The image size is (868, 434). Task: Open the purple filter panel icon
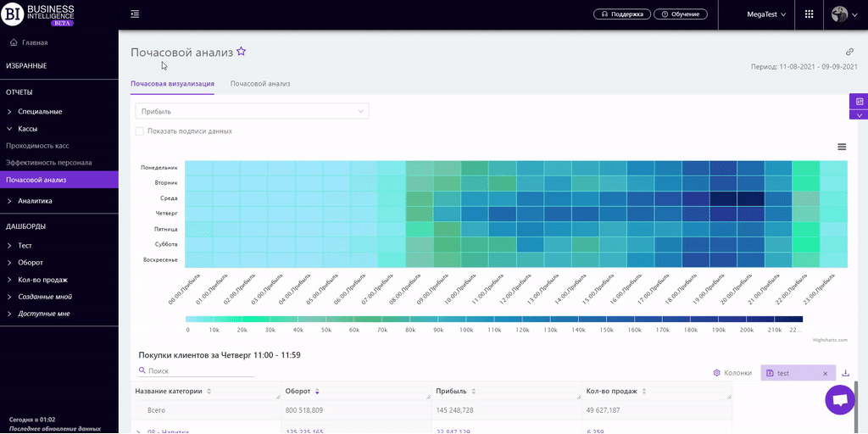pos(859,102)
